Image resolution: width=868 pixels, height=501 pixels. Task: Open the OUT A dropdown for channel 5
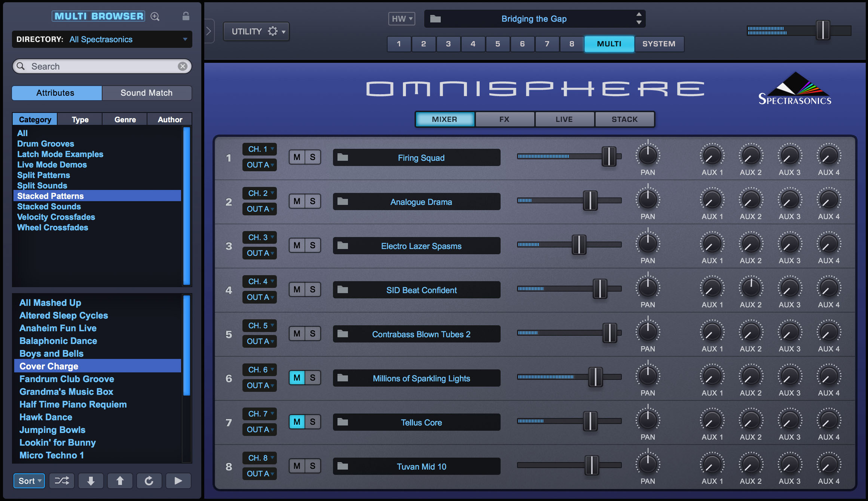[260, 341]
